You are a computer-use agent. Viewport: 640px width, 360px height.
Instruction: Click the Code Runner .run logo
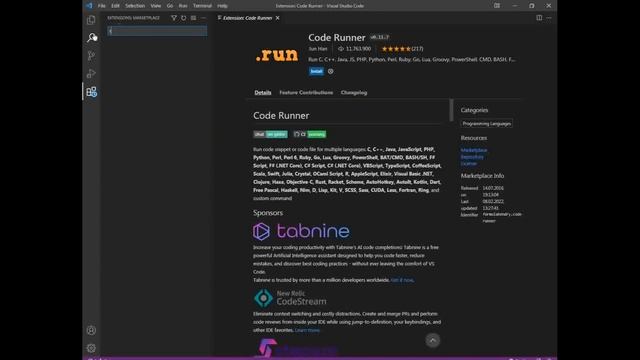[x=277, y=55]
